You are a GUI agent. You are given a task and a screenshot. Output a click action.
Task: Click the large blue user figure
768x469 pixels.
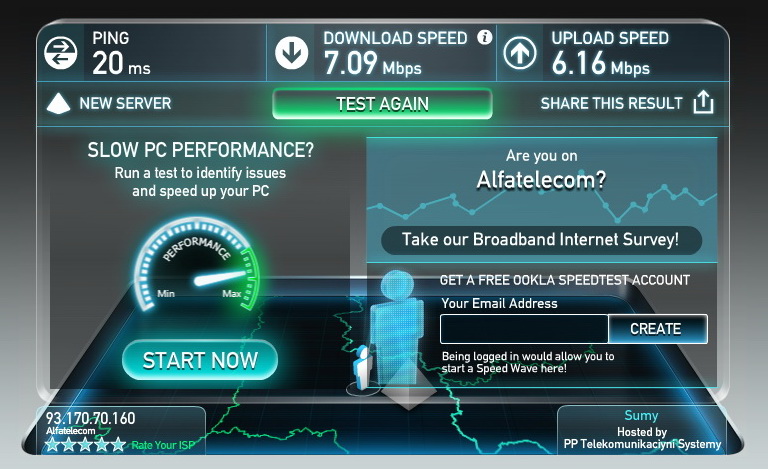pos(396,328)
